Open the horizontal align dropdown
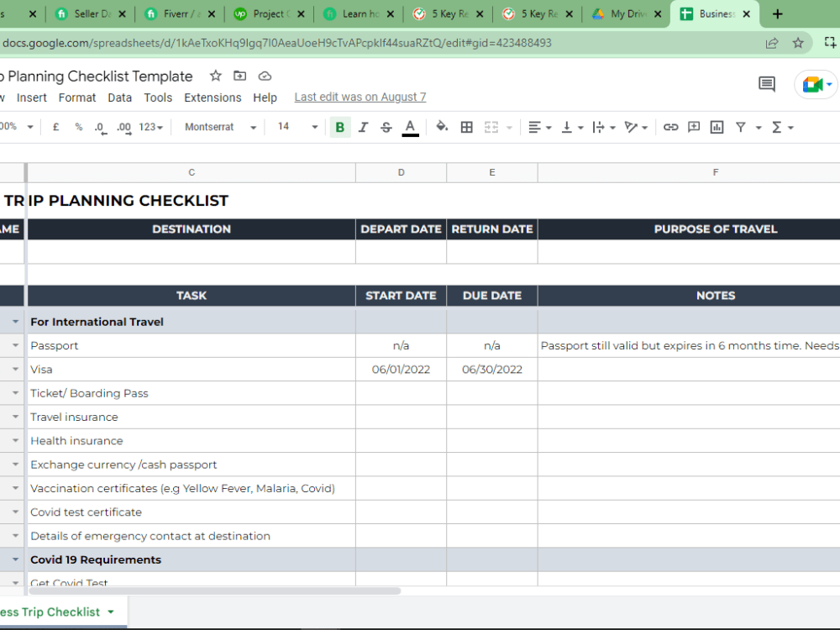 (x=539, y=127)
